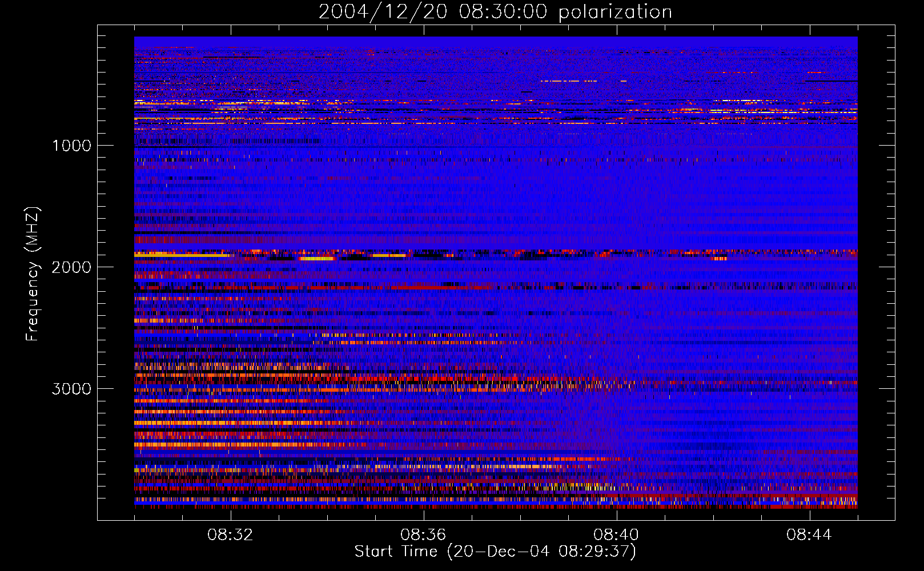Click the plot title '2004/12/20 08:30:00 polarization'
Image resolution: width=924 pixels, height=571 pixels.
click(x=495, y=12)
